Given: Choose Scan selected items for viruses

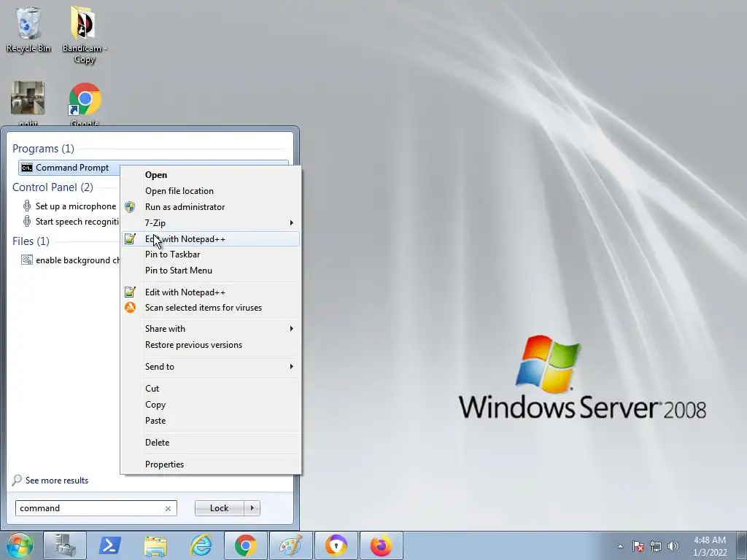Looking at the screenshot, I should tap(211, 308).
